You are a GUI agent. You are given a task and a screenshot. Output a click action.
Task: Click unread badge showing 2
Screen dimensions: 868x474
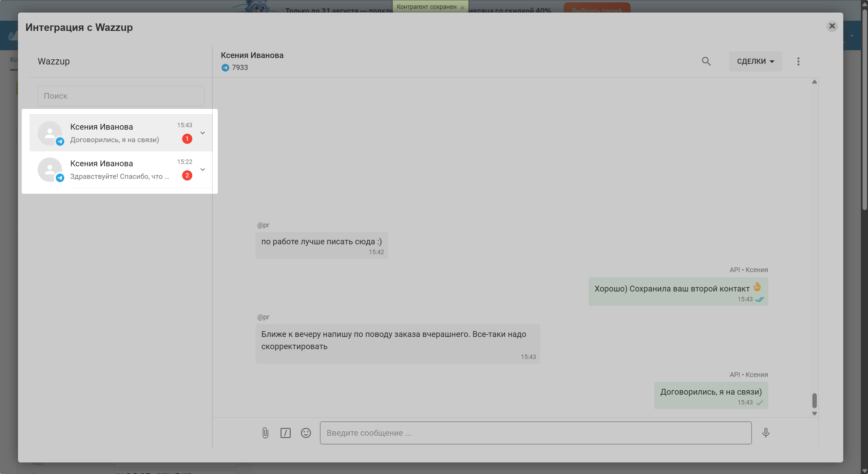(x=187, y=175)
